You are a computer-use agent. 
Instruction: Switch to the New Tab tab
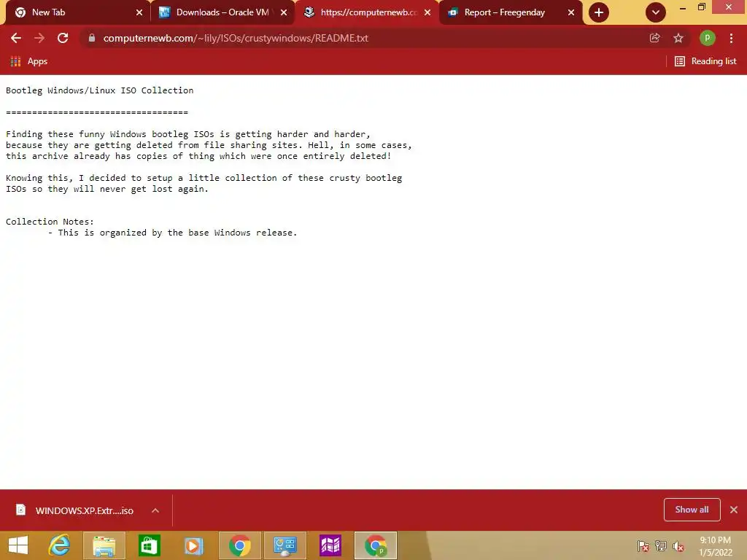click(76, 12)
